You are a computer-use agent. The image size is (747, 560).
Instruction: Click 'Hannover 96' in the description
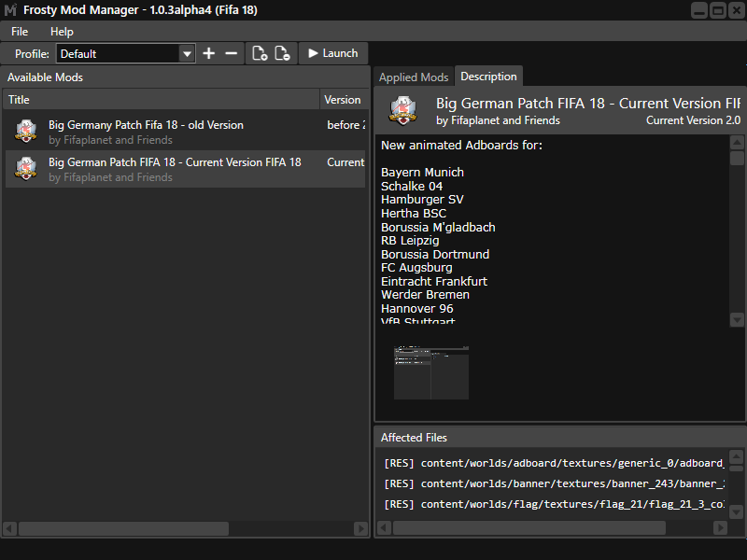point(416,309)
